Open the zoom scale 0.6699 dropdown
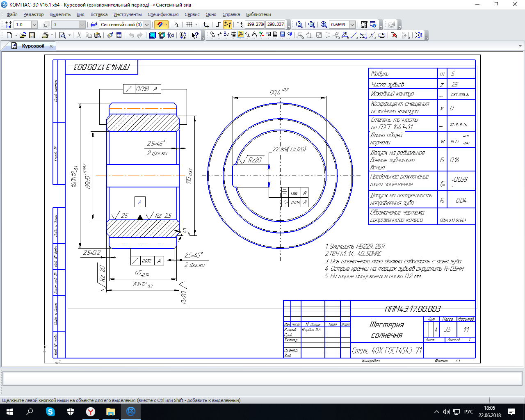 [x=352, y=25]
